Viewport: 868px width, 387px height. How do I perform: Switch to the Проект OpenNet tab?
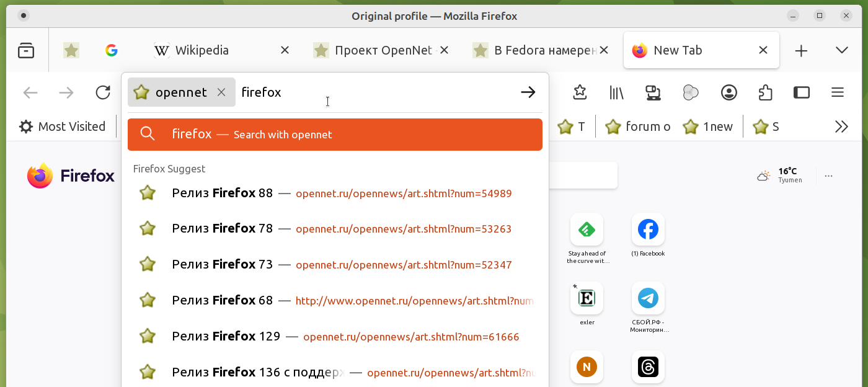[x=383, y=50]
